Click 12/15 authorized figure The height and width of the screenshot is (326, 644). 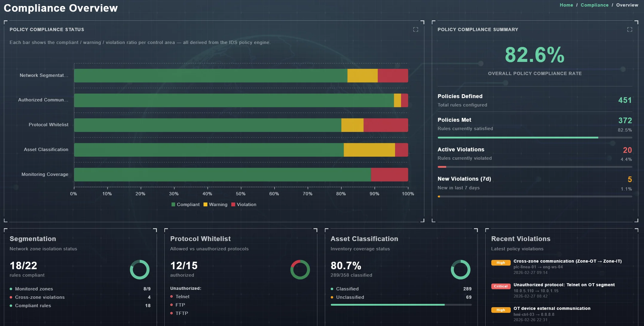[x=184, y=266]
